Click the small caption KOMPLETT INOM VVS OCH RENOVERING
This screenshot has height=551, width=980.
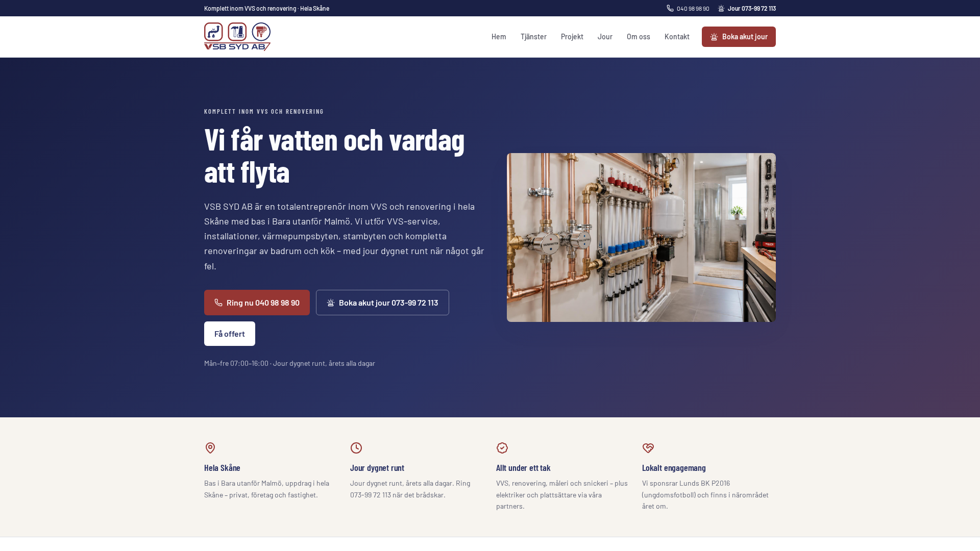pyautogui.click(x=264, y=111)
